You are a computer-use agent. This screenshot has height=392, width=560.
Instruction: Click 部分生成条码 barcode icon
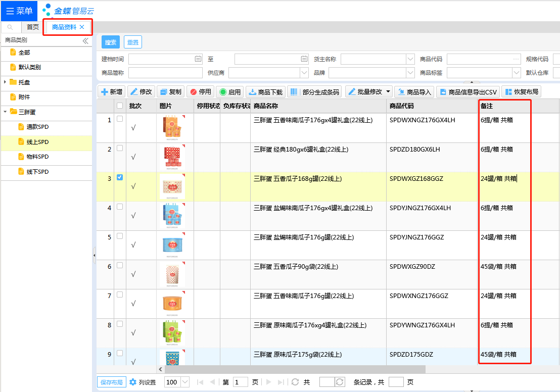coord(293,92)
